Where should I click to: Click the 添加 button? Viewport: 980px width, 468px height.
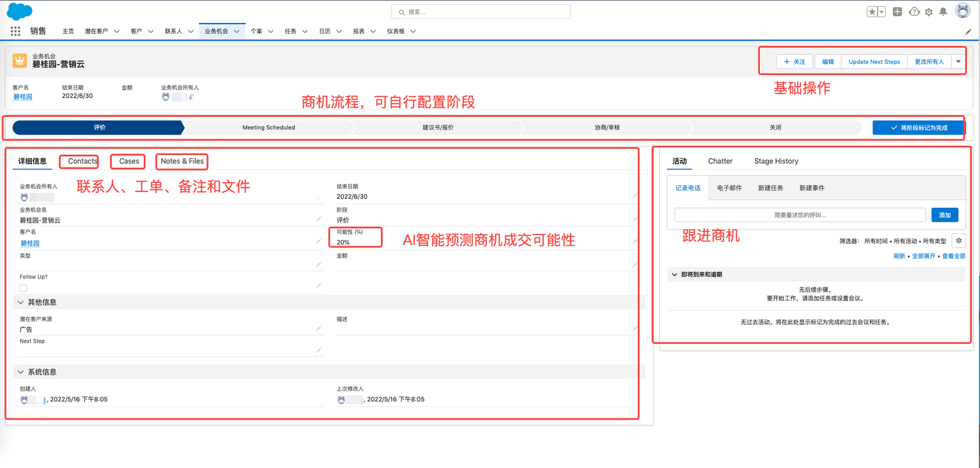pos(945,214)
